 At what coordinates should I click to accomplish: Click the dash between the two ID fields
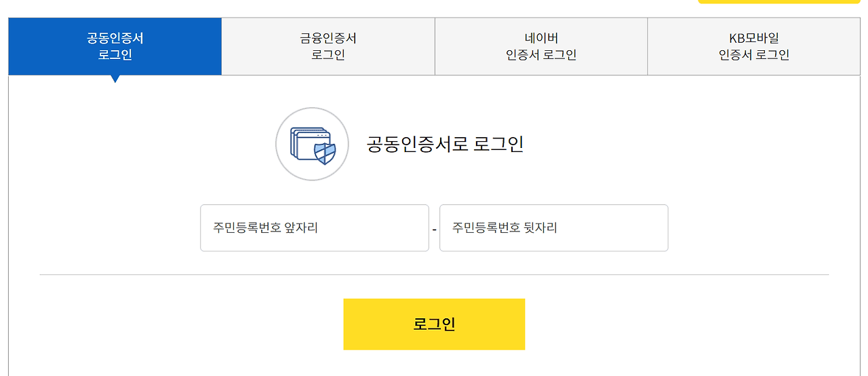coord(434,229)
